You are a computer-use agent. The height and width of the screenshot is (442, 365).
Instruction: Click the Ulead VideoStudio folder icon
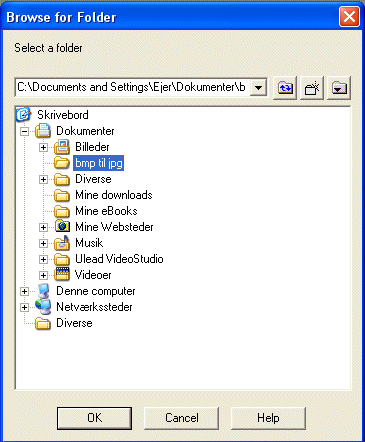coord(62,259)
